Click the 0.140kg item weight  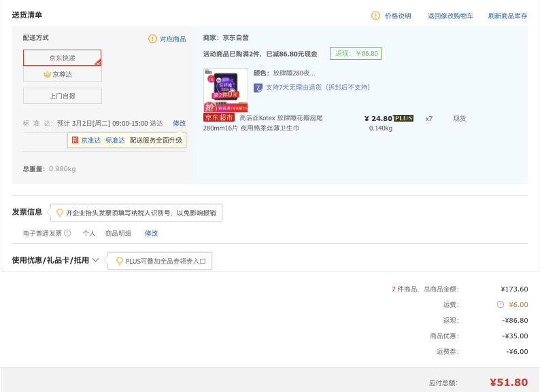pos(381,128)
